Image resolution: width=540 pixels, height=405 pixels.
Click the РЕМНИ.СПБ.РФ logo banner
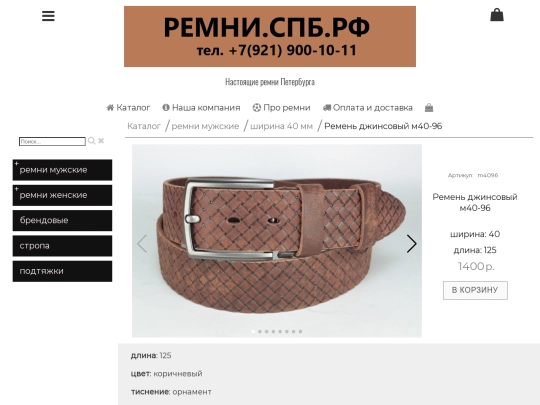(x=270, y=36)
